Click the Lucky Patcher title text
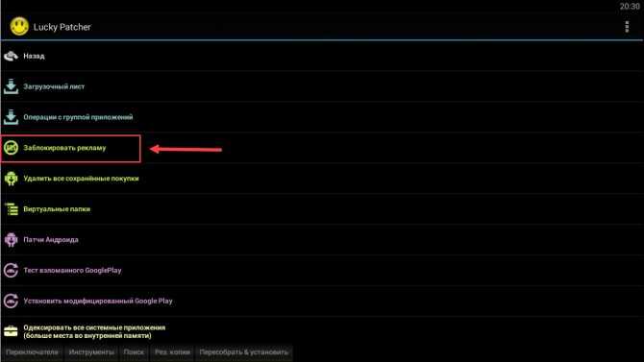 point(62,27)
